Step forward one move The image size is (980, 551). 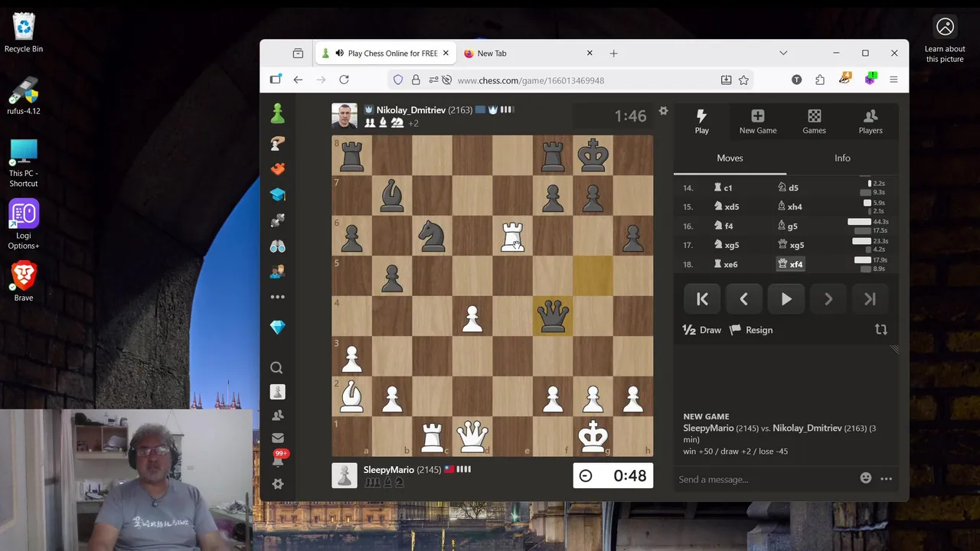[x=828, y=299]
